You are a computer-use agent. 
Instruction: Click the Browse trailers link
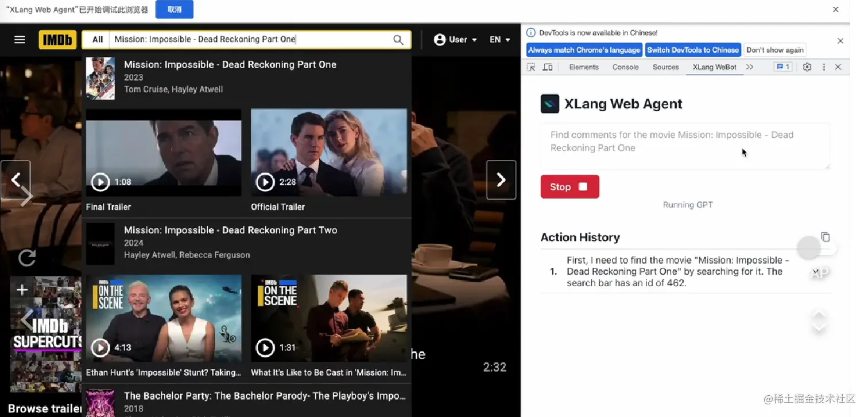coord(45,408)
